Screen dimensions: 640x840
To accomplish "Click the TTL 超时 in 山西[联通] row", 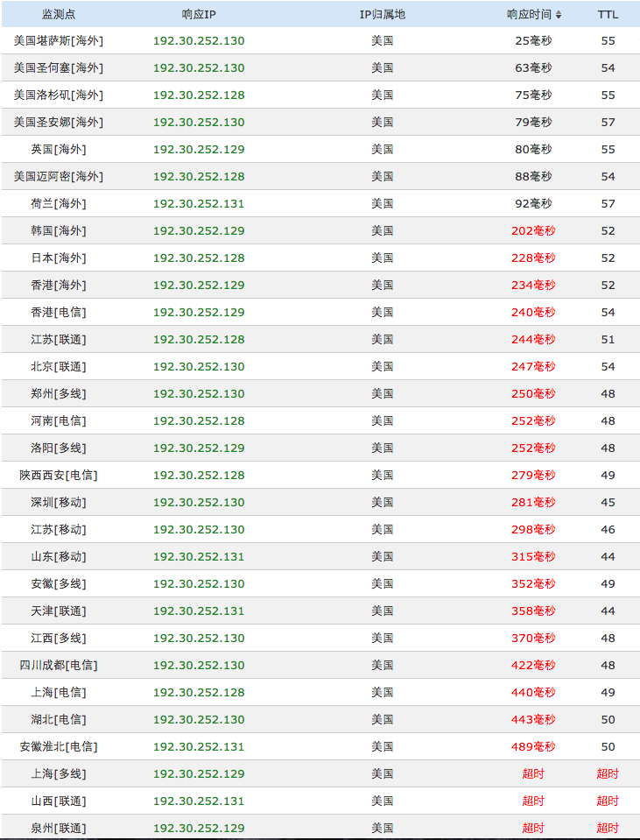I will [x=608, y=801].
